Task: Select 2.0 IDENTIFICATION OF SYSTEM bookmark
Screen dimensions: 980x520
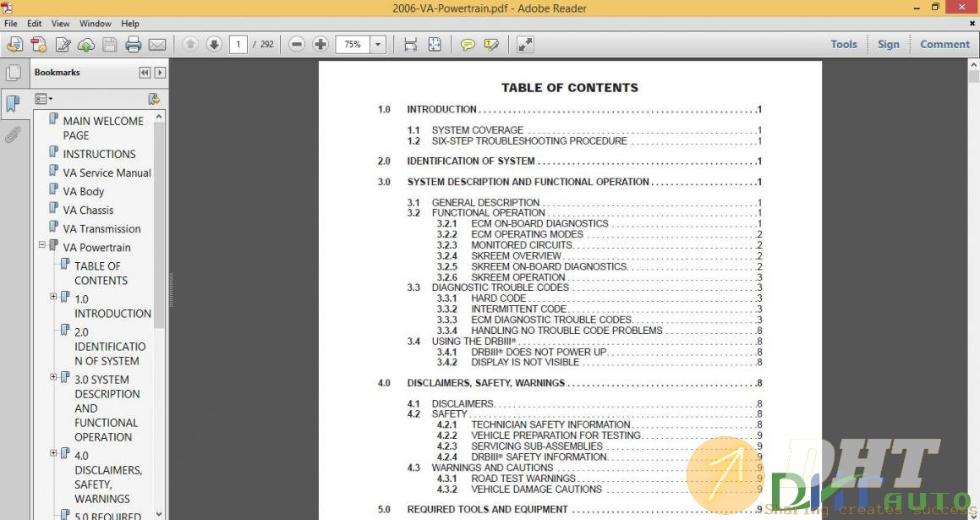Action: point(110,347)
